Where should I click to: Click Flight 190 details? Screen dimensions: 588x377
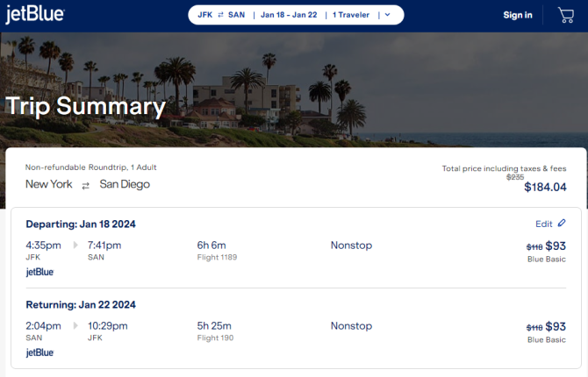pyautogui.click(x=214, y=338)
